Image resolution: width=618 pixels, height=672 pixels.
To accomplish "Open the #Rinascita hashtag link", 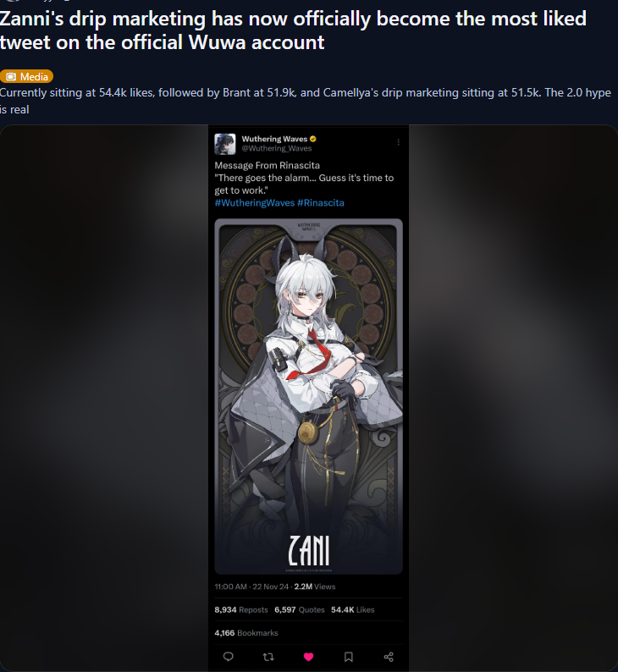I will point(321,203).
